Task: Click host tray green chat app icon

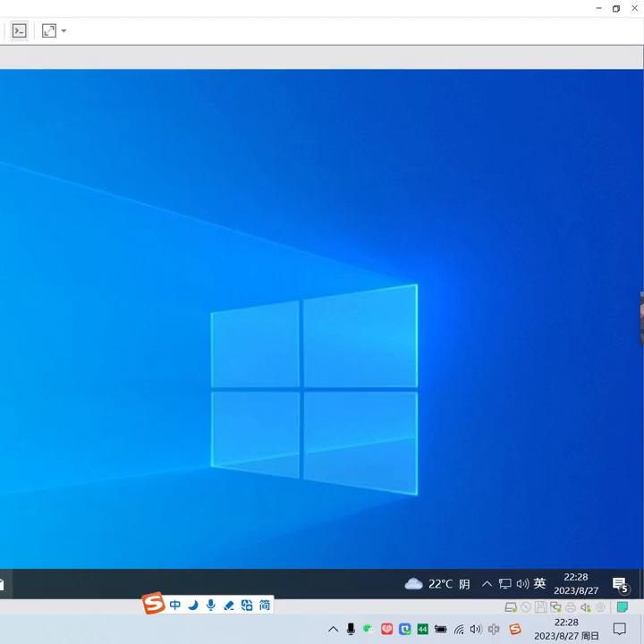Action: coord(369,629)
